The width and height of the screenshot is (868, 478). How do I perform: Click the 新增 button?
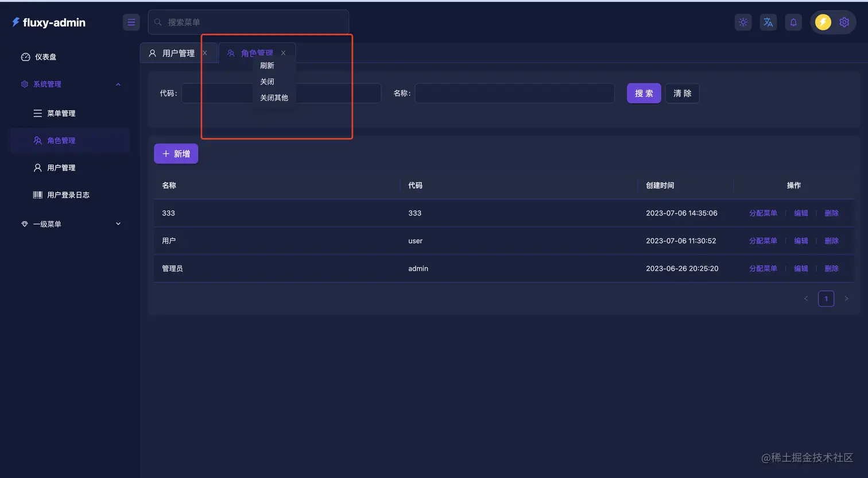click(176, 153)
